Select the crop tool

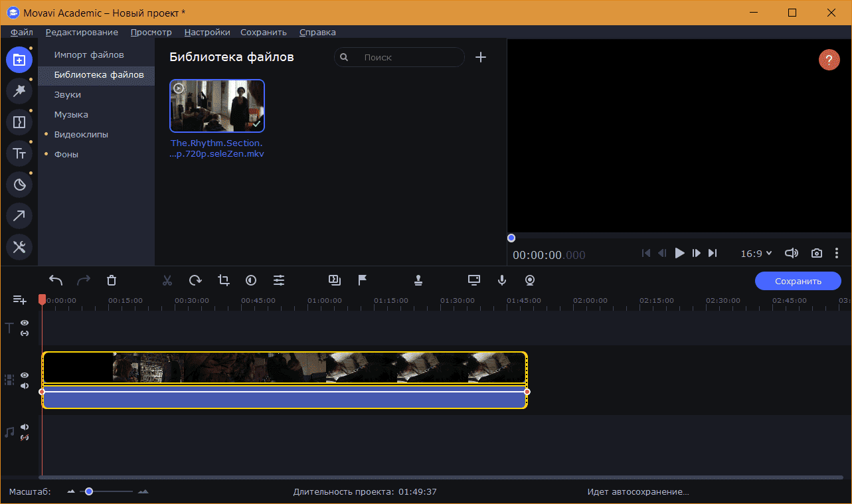point(223,280)
